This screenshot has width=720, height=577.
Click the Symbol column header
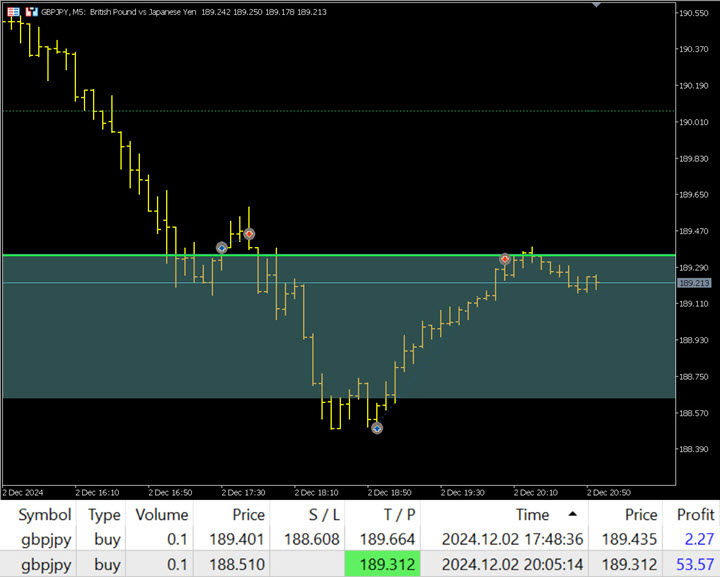45,514
